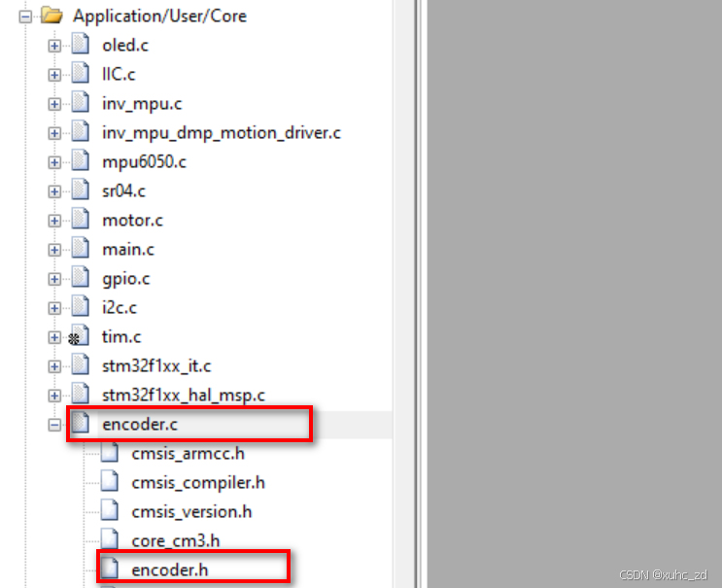
Task: Expand the inv_mpu.c file node
Action: [x=54, y=105]
